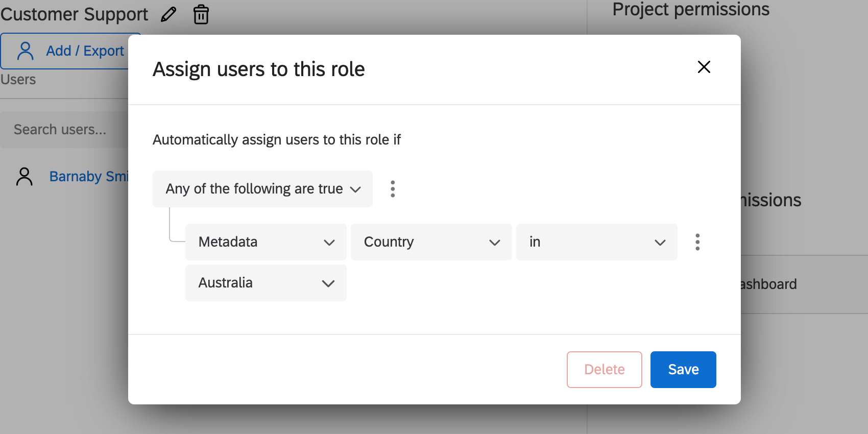Click the person icon in the Add / Export button
This screenshot has height=434, width=868.
26,51
